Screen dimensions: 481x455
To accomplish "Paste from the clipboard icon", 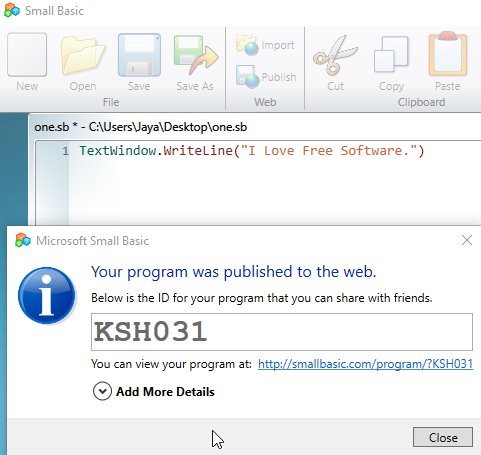I will pos(448,54).
